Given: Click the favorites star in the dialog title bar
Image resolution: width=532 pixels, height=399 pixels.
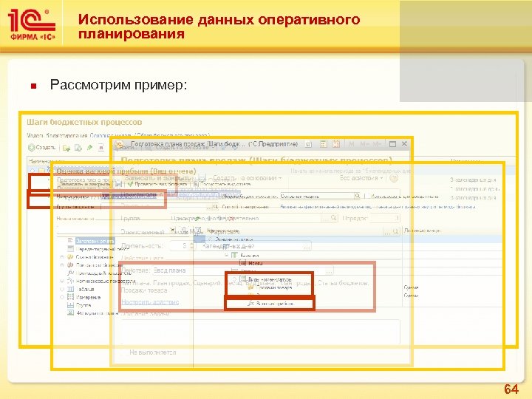Looking at the screenshot, I should [x=308, y=144].
